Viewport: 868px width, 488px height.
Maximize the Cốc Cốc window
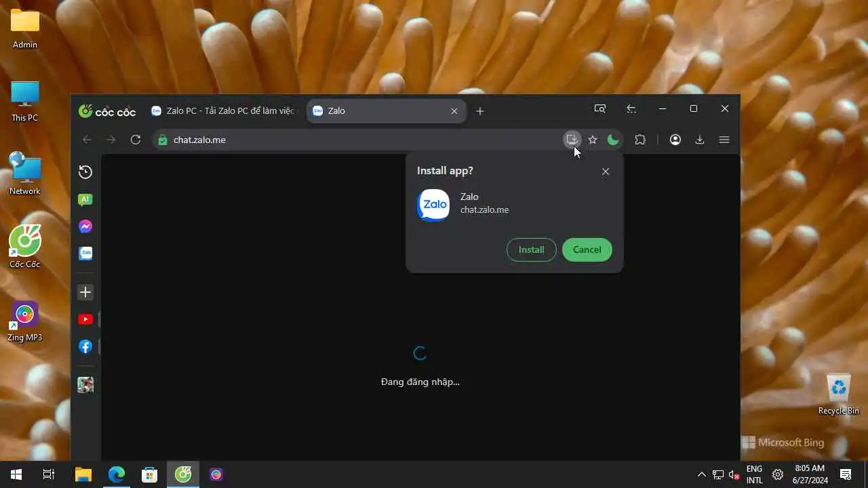pyautogui.click(x=694, y=108)
